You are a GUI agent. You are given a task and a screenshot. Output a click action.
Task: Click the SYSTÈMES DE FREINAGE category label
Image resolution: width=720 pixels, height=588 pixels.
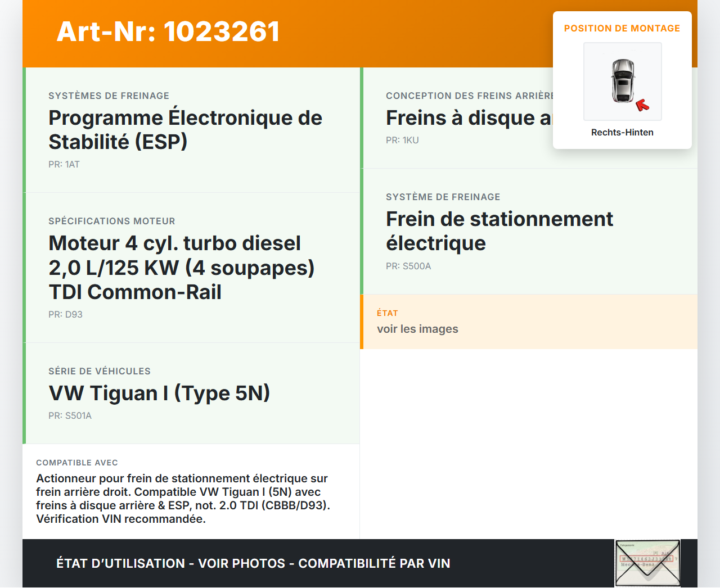(x=109, y=96)
